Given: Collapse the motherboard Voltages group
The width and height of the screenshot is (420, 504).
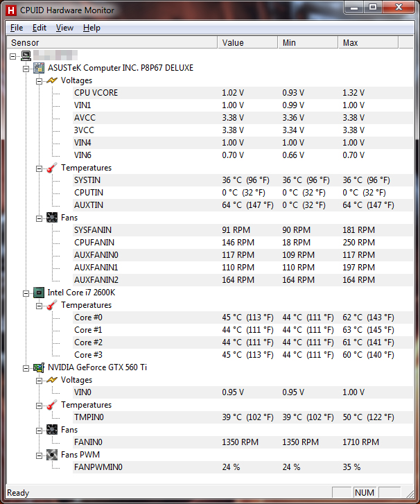Looking at the screenshot, I should coord(40,81).
